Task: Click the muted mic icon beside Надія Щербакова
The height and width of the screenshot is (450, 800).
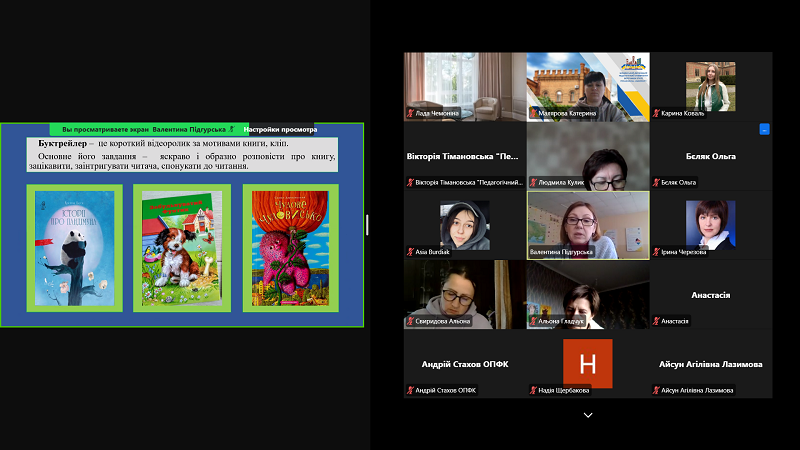Action: pyautogui.click(x=534, y=390)
